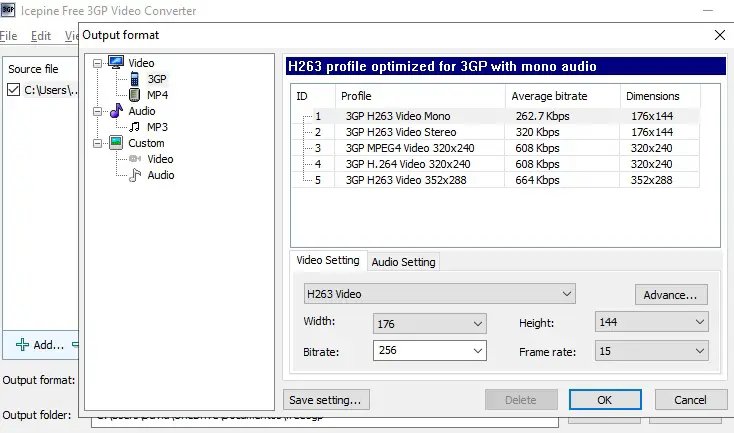Click the ID column header
734x433 pixels.
tap(313, 96)
